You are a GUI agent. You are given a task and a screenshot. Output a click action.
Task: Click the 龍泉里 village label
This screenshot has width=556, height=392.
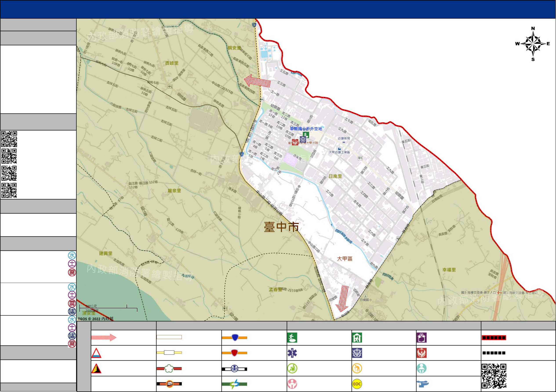click(x=174, y=191)
